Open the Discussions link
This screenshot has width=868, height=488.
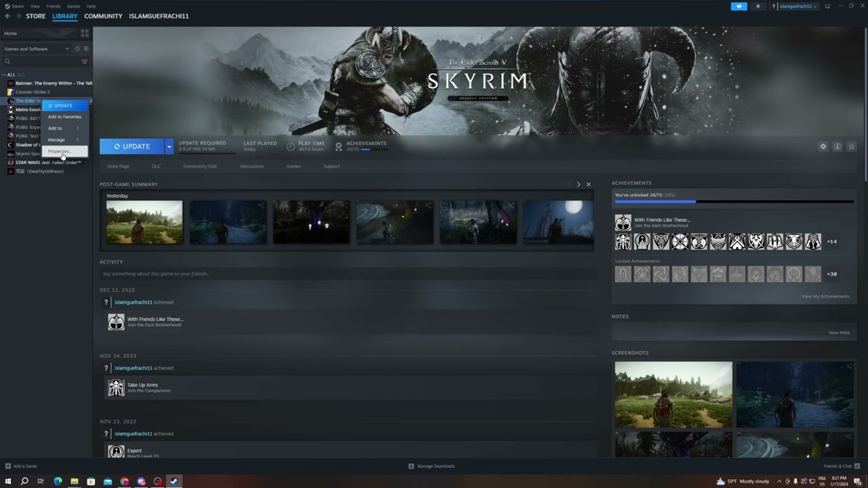252,166
